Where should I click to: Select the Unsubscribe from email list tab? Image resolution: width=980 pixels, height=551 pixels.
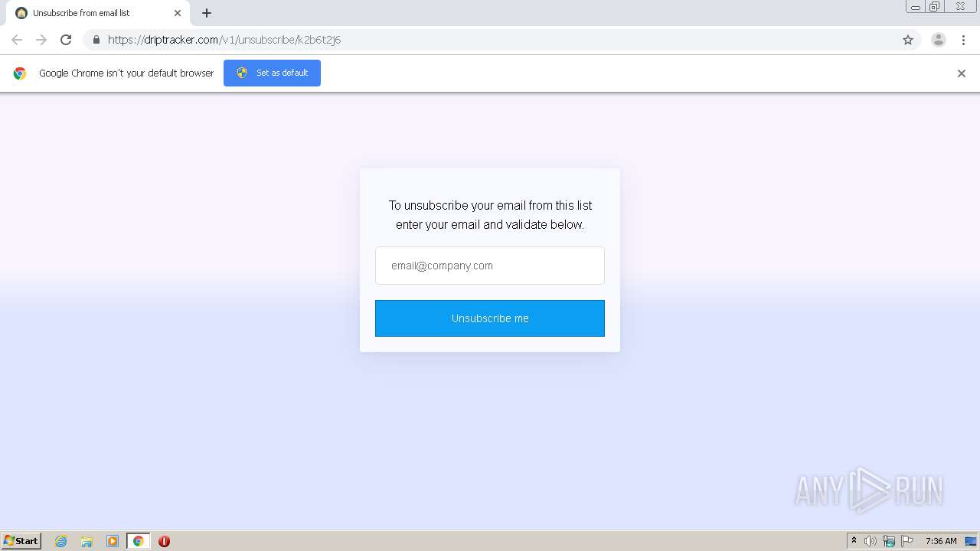(98, 13)
